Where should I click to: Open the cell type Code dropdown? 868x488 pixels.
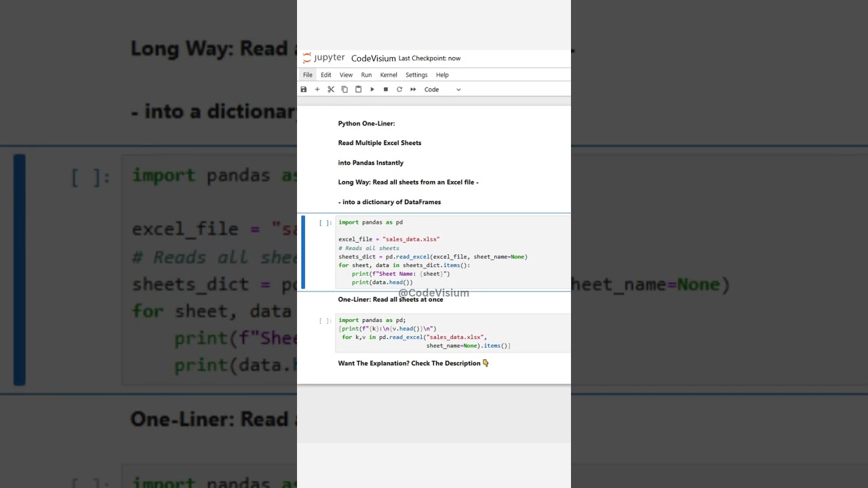pyautogui.click(x=442, y=89)
